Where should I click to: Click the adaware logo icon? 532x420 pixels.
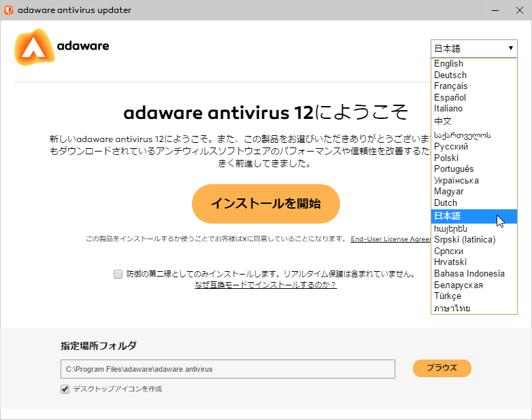tap(34, 47)
